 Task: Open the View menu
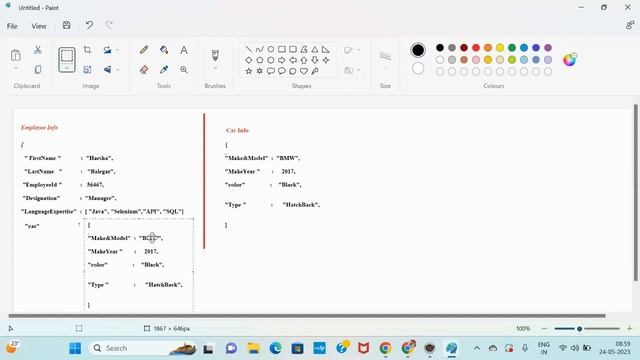coord(39,26)
